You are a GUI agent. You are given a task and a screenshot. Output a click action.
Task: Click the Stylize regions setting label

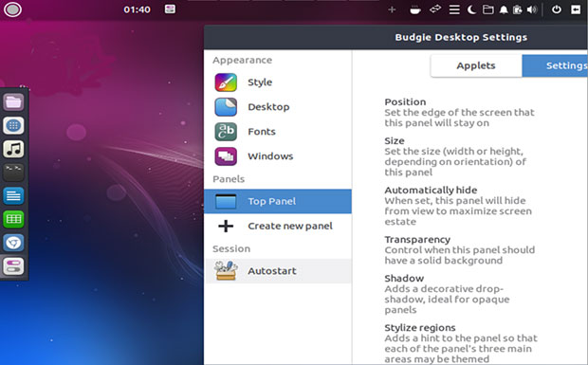click(x=420, y=328)
